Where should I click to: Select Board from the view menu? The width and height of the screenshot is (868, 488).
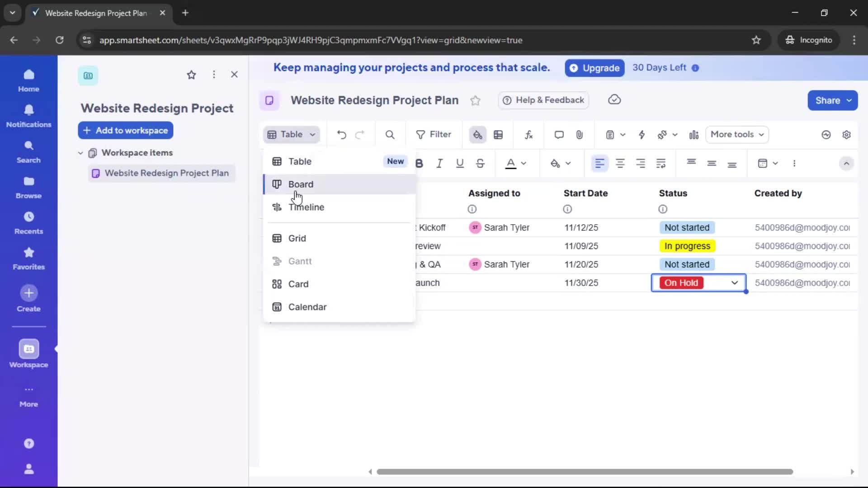pyautogui.click(x=301, y=184)
